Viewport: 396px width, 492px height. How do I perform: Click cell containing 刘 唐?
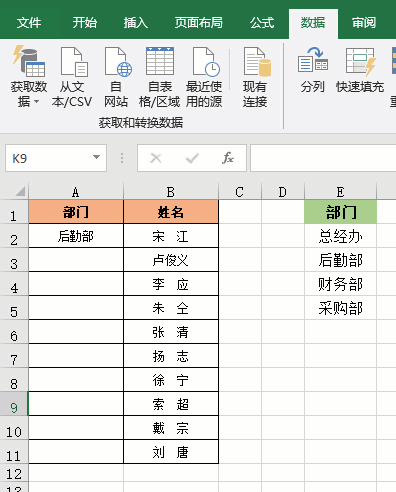point(171,452)
